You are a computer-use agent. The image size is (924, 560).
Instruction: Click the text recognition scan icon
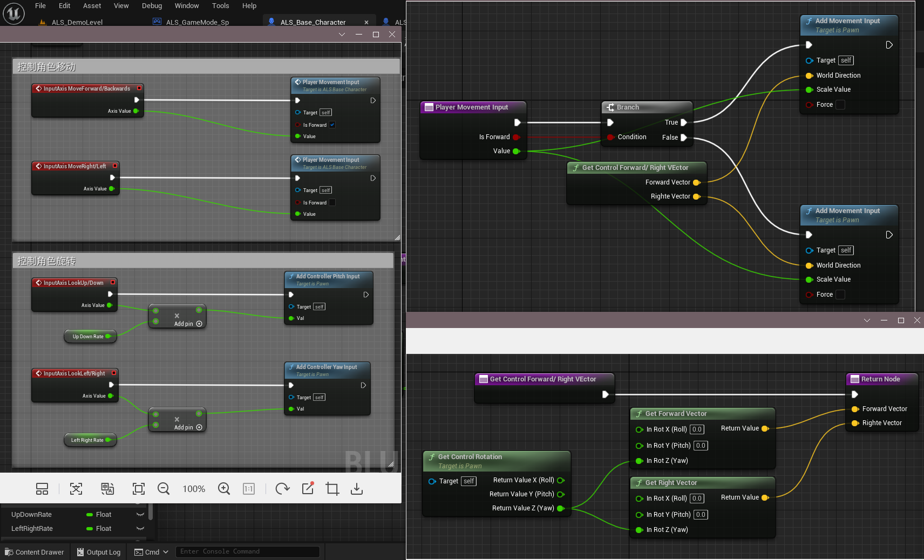pos(76,489)
